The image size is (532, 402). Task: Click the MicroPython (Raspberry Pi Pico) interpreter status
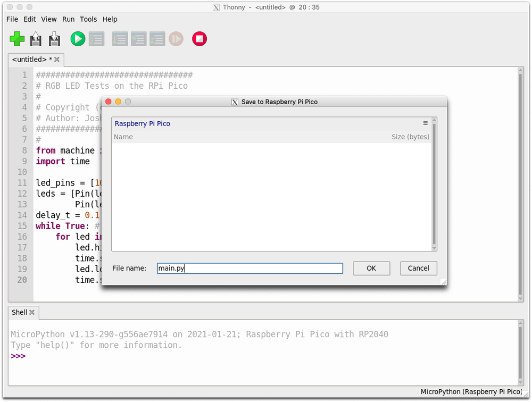pyautogui.click(x=471, y=392)
